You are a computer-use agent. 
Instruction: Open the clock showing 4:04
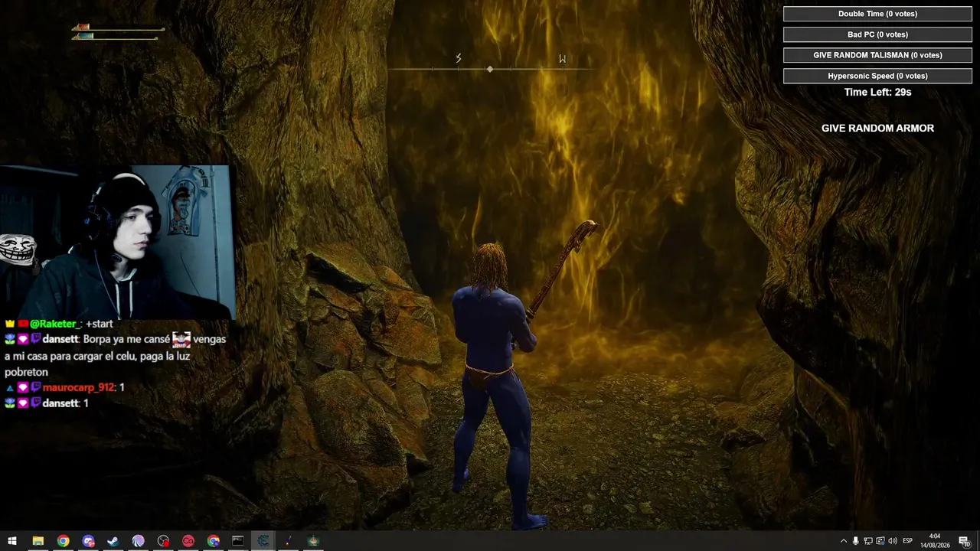(935, 541)
